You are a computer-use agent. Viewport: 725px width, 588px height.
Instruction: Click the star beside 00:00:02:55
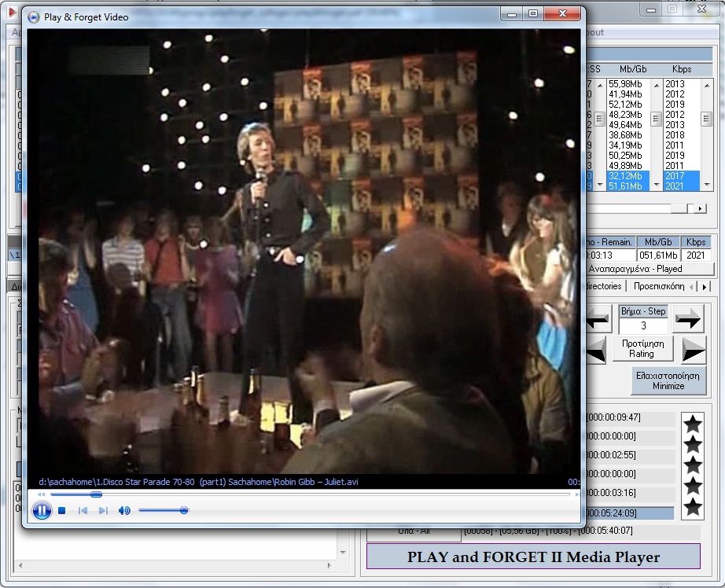693,465
